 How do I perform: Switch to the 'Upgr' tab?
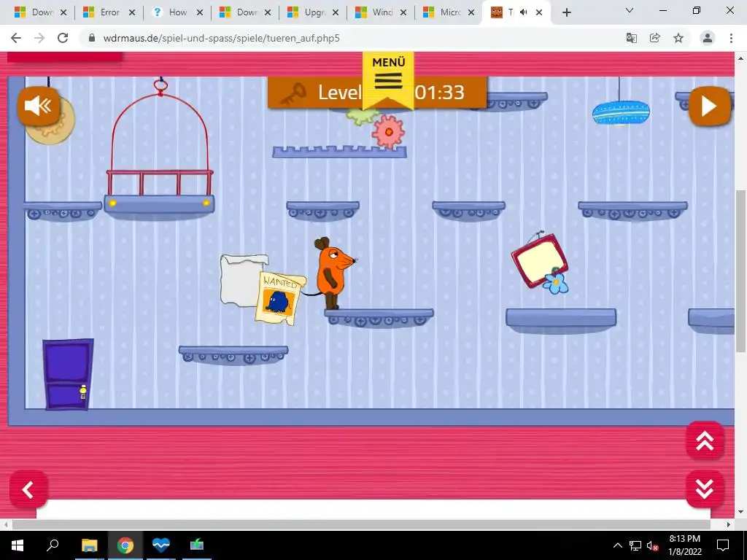pos(314,12)
